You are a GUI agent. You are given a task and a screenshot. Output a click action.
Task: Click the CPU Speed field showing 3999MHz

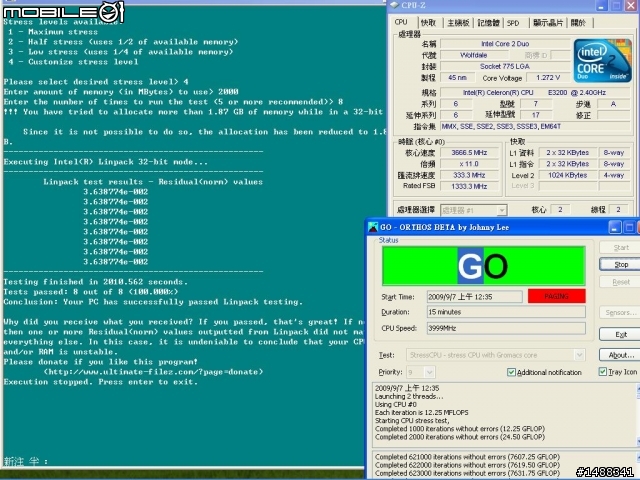506,328
